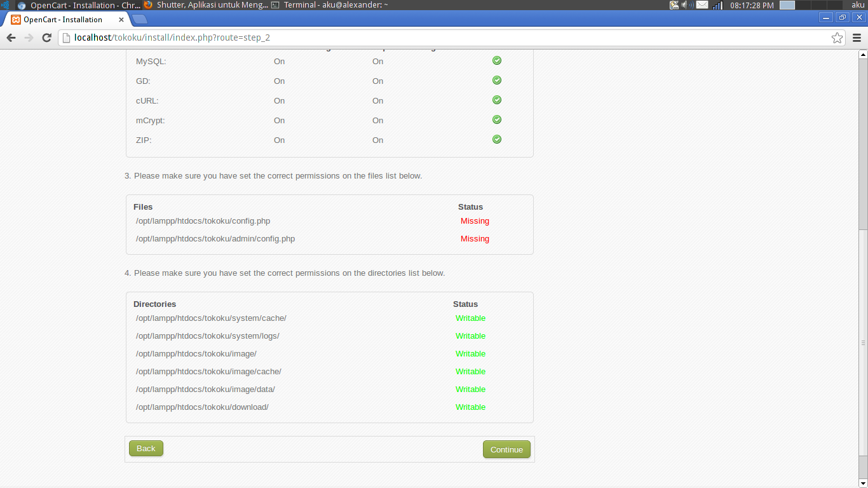Viewport: 868px width, 488px height.
Task: Click the clock showing 08:17:28 PM
Action: coord(752,5)
